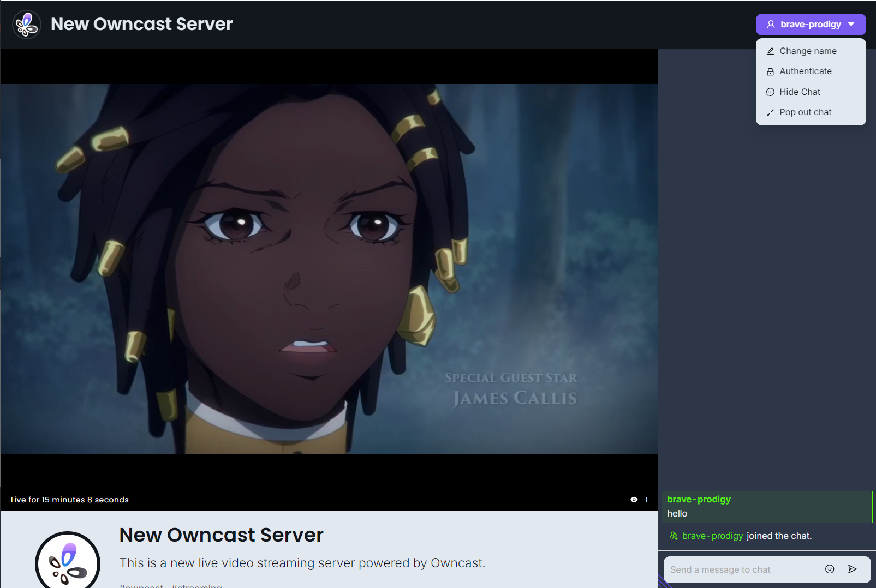
Task: Click the server description text
Action: (x=302, y=563)
